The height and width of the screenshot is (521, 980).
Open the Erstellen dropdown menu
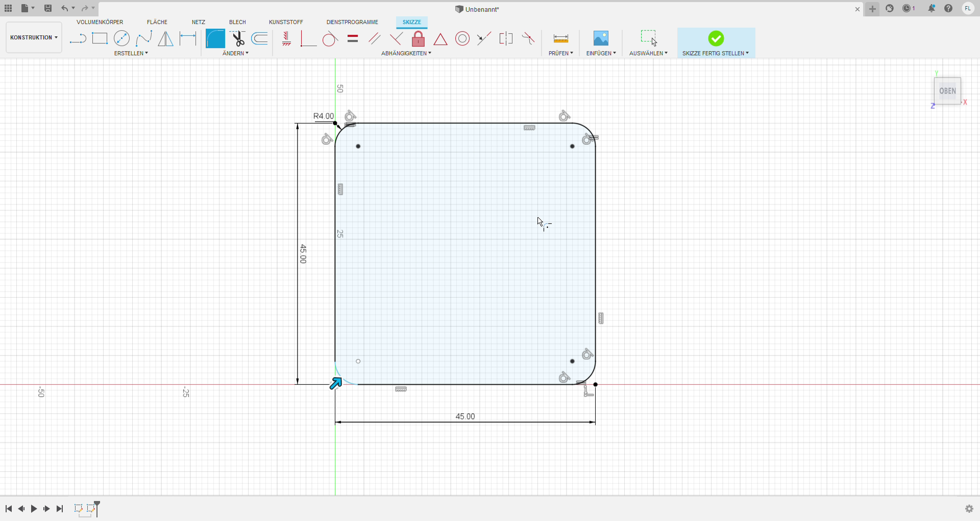131,53
